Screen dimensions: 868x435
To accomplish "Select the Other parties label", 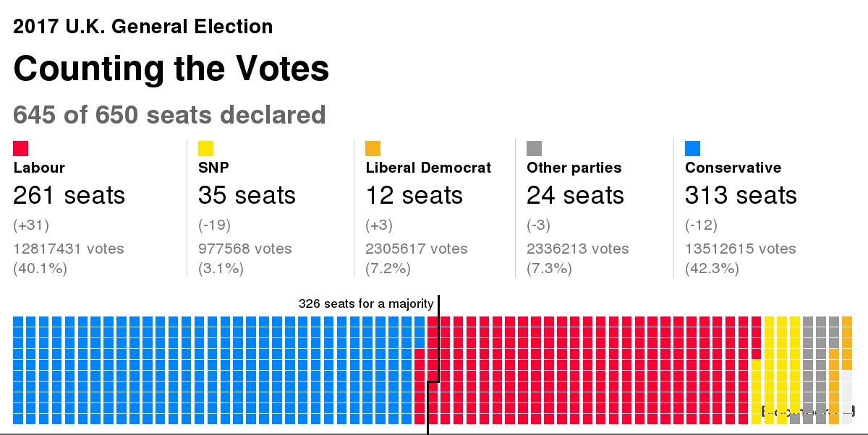I will [x=574, y=168].
